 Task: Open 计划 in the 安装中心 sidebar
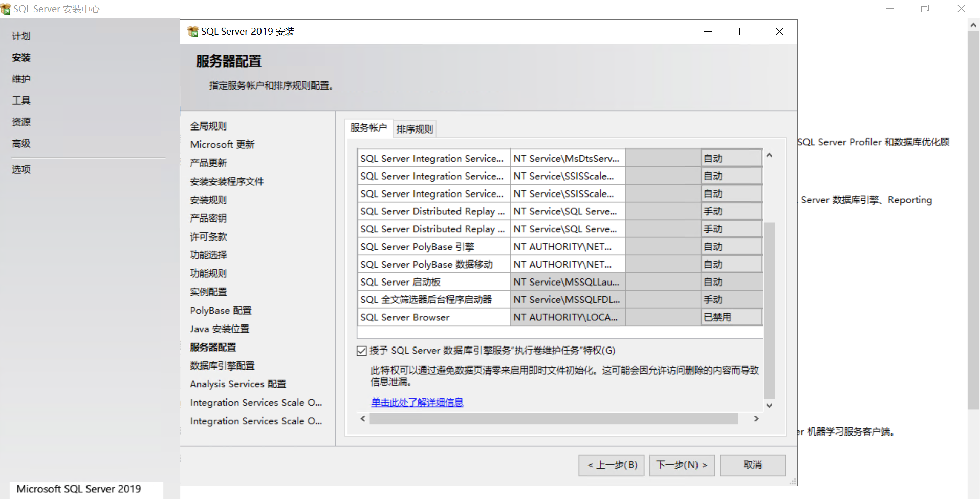click(21, 36)
